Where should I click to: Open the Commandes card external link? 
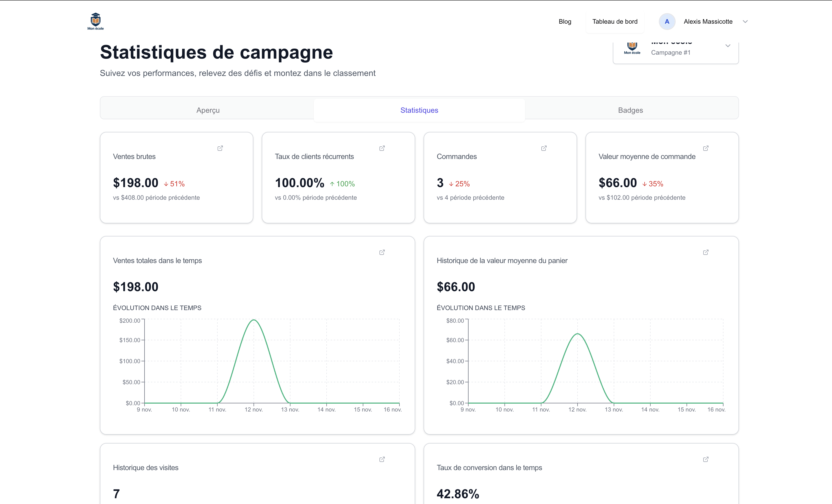(544, 148)
